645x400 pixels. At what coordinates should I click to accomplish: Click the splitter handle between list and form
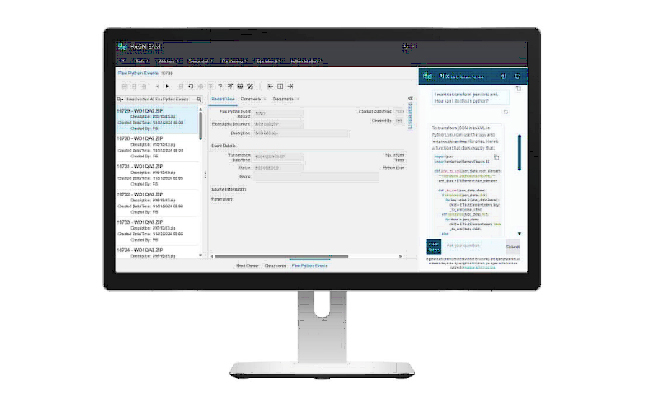coord(205,175)
